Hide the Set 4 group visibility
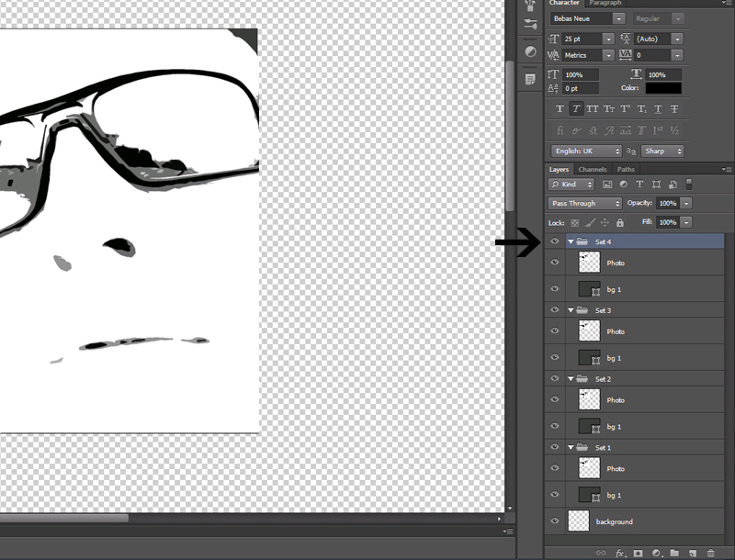Viewport: 735px width, 560px height. click(x=555, y=241)
